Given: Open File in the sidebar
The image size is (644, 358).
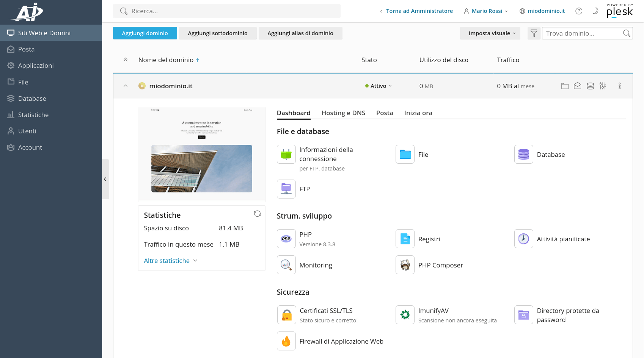Looking at the screenshot, I should pos(51,82).
